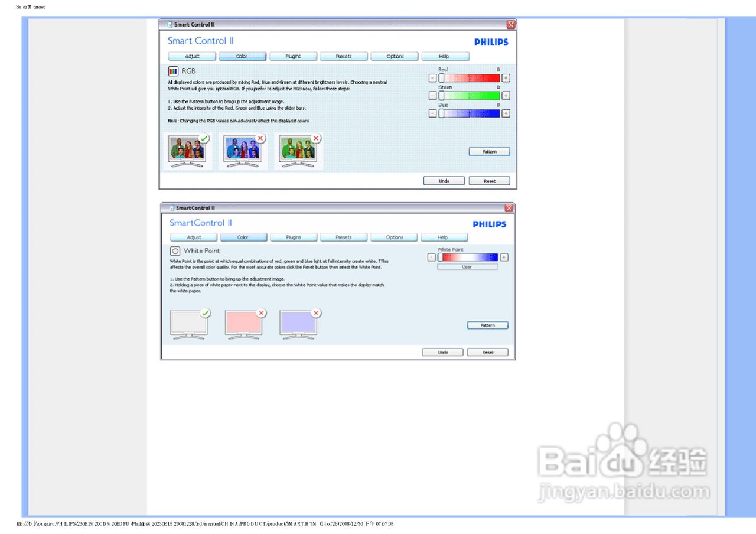Decrease Blue value with minus button
Image resolution: width=756 pixels, height=534 pixels.
pos(432,113)
